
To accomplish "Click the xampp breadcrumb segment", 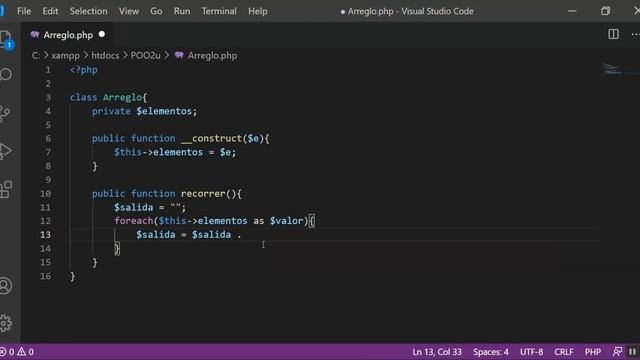I will [65, 56].
